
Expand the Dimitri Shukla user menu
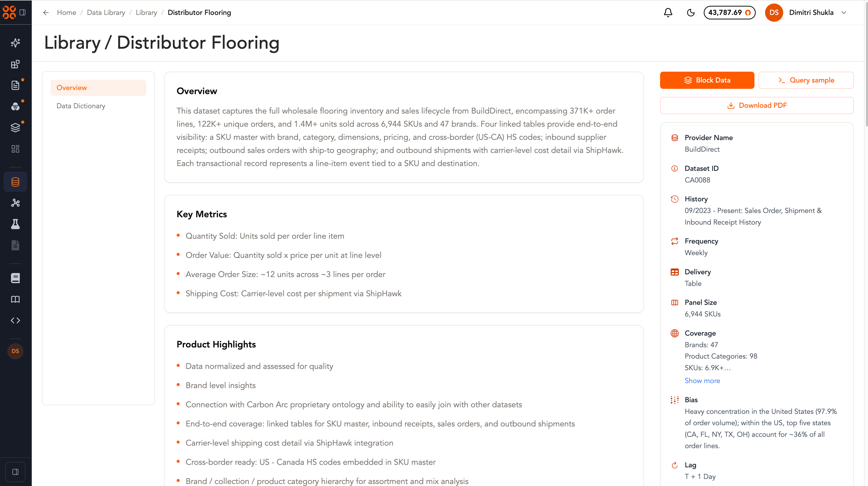click(844, 12)
